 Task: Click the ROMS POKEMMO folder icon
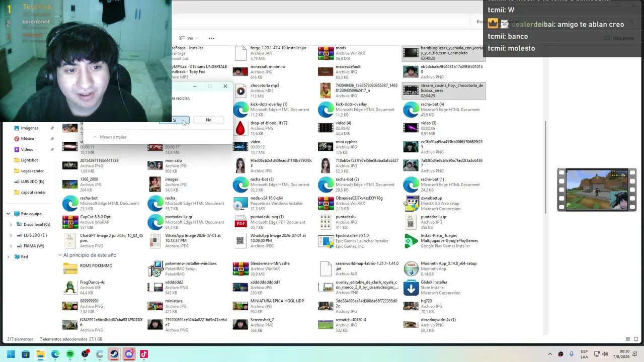coord(70,268)
